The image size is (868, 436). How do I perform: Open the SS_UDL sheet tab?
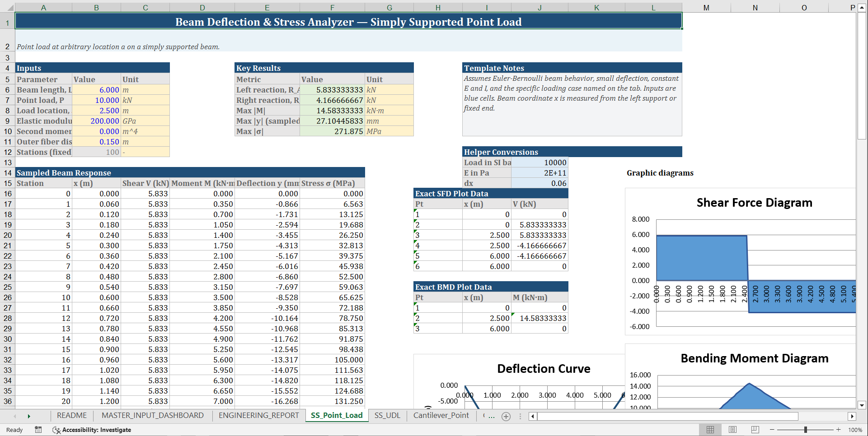coord(387,415)
